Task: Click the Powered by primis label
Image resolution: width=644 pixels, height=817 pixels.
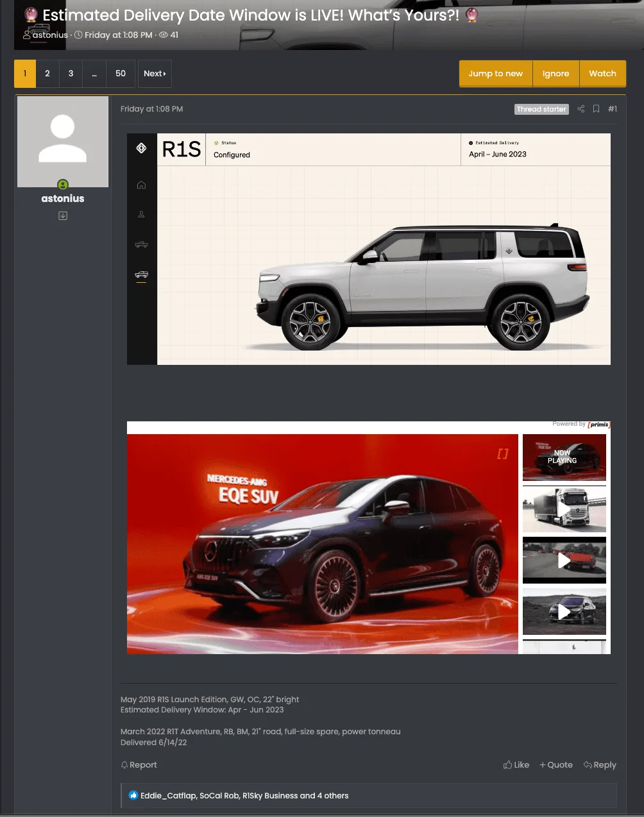Action: tap(581, 425)
